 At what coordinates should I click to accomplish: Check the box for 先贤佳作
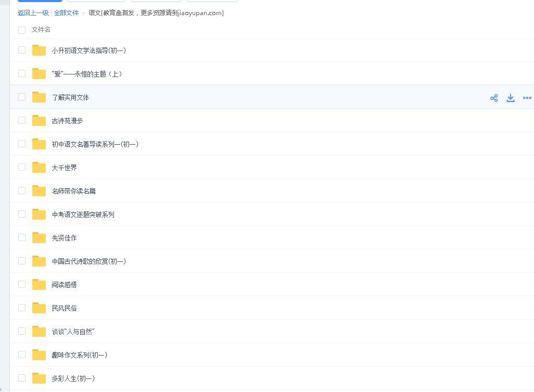click(x=22, y=237)
